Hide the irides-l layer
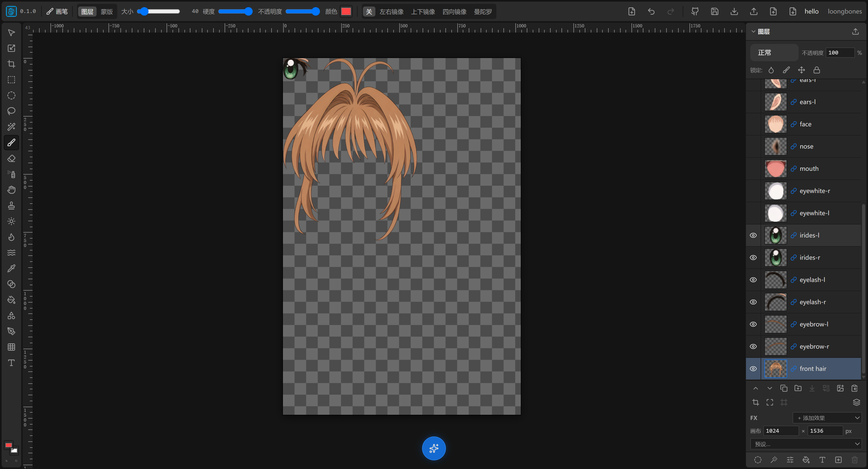This screenshot has width=868, height=469. [x=753, y=235]
